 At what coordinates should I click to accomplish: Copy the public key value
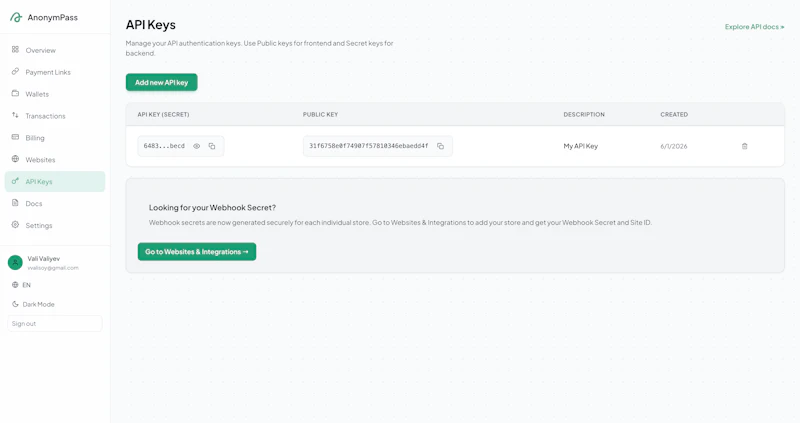point(440,146)
